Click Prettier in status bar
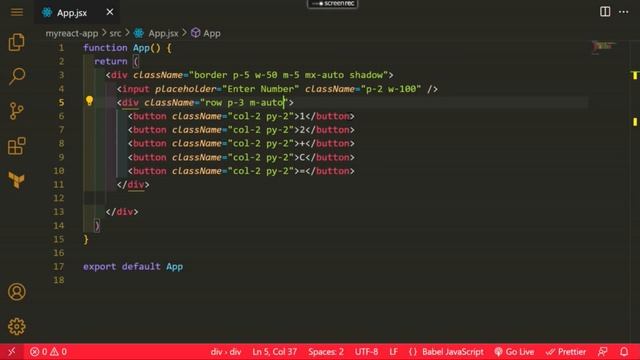640x360 pixels. tap(566, 351)
